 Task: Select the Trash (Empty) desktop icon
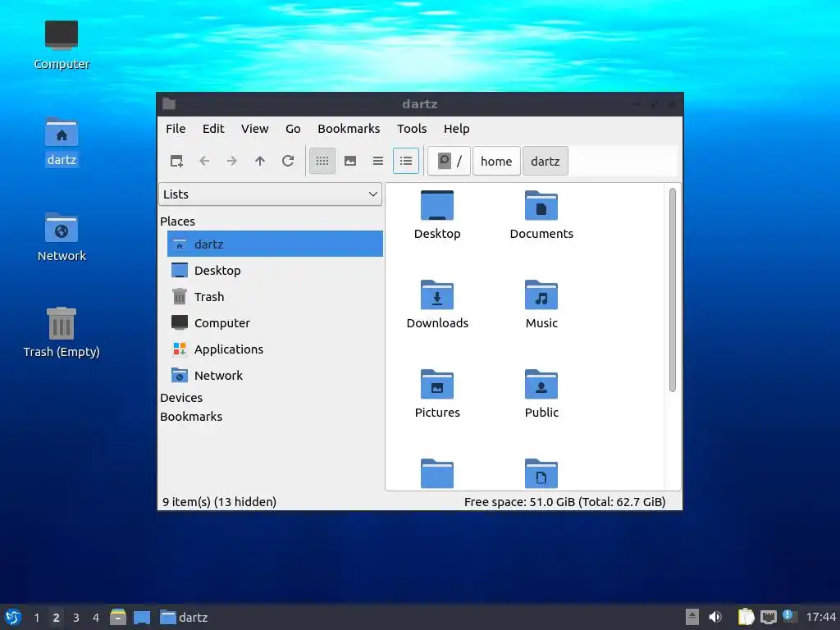tap(62, 333)
